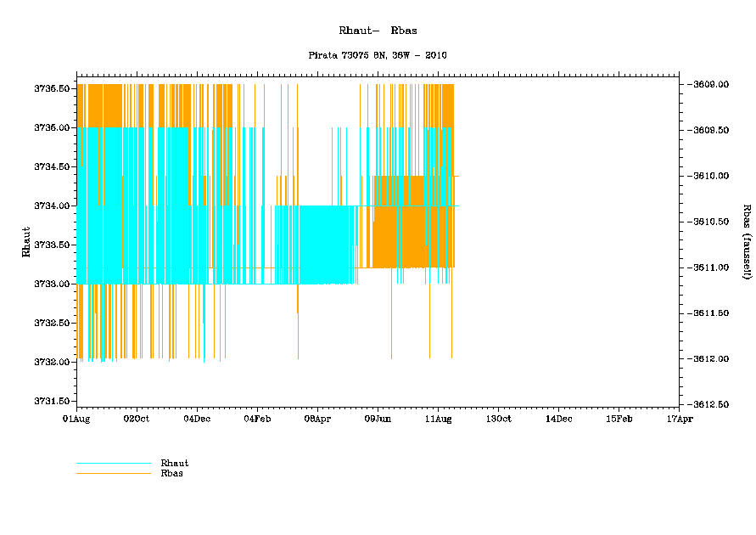Click the Rhaut legend line sample

(113, 464)
